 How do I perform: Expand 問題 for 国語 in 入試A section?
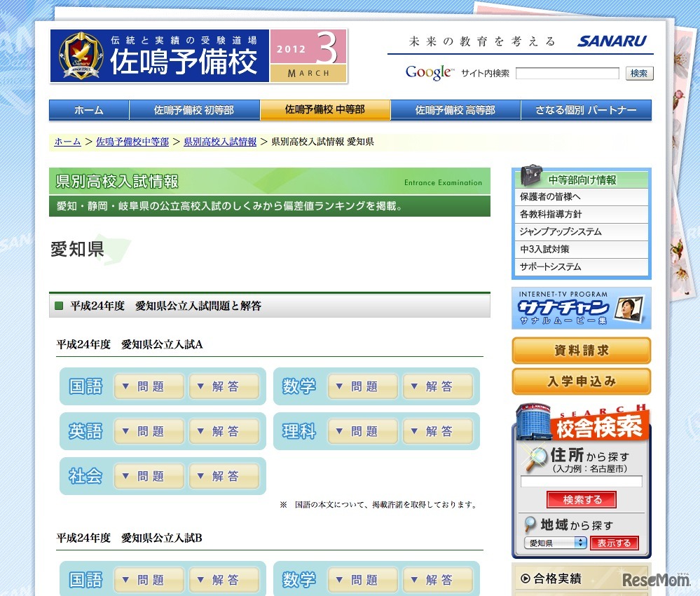[x=149, y=386]
